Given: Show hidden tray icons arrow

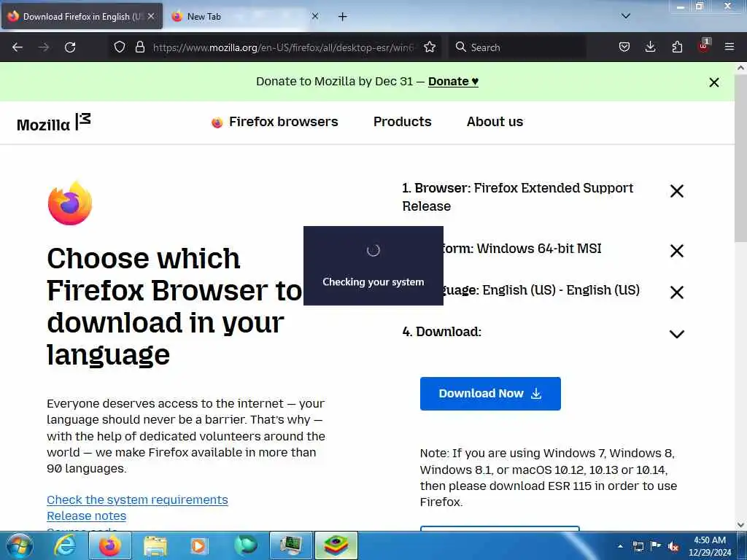Looking at the screenshot, I should coord(620,546).
